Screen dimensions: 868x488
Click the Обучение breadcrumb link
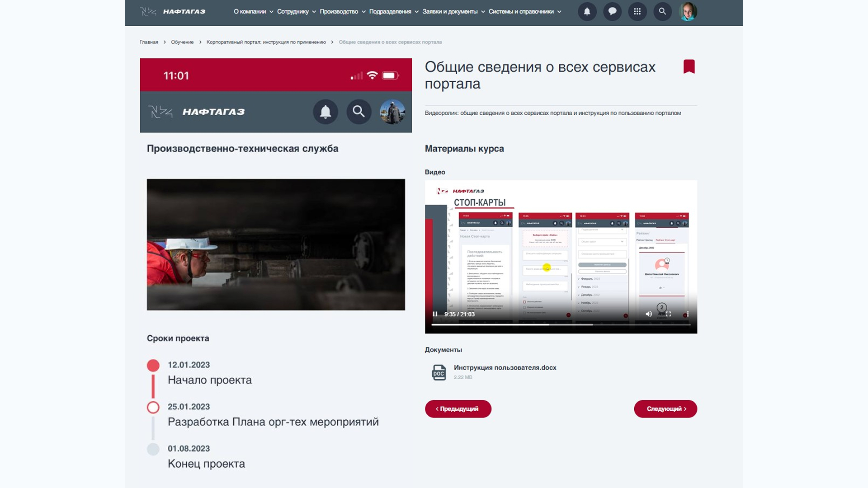click(x=182, y=42)
